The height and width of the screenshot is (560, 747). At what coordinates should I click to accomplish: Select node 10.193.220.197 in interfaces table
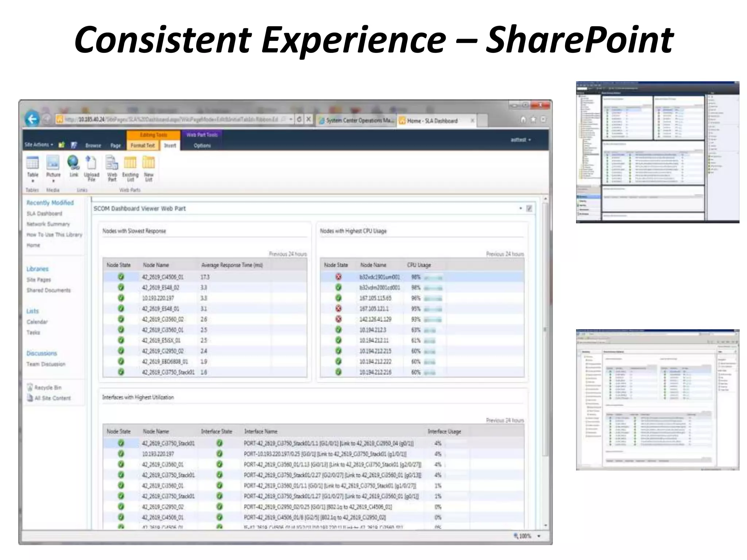158,454
